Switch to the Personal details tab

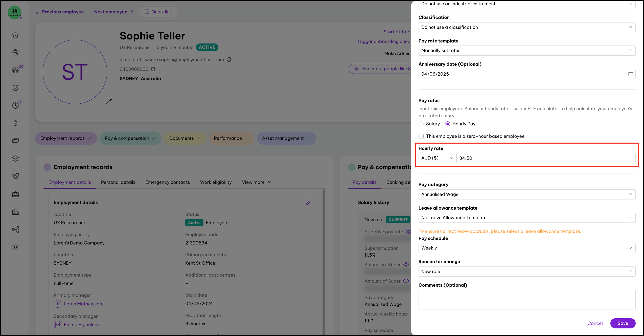point(118,182)
